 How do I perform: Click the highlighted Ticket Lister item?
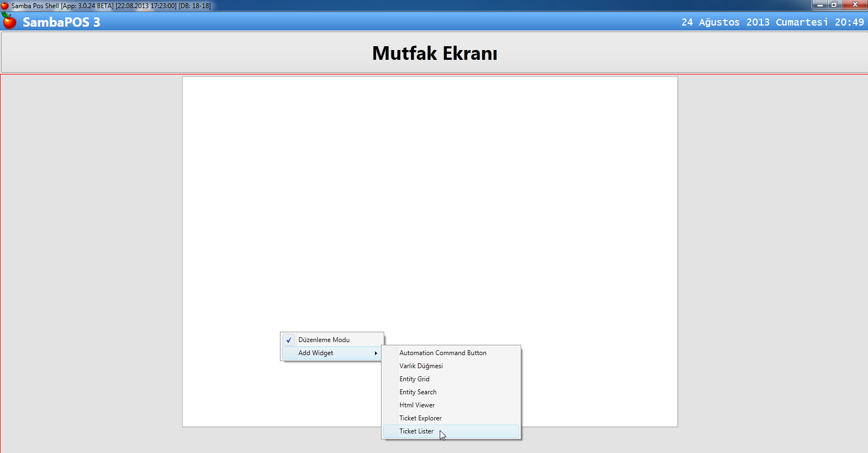pyautogui.click(x=416, y=431)
